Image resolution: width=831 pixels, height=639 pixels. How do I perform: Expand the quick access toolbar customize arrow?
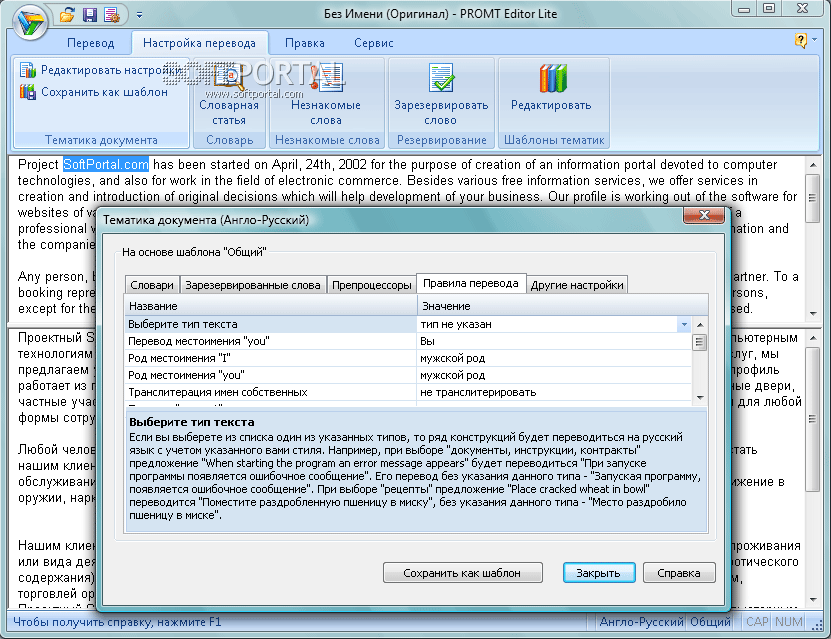(x=139, y=15)
